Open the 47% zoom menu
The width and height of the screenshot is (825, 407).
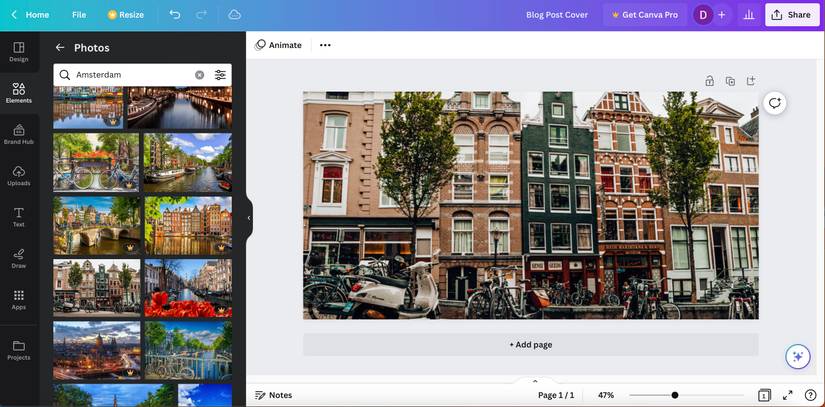click(606, 395)
